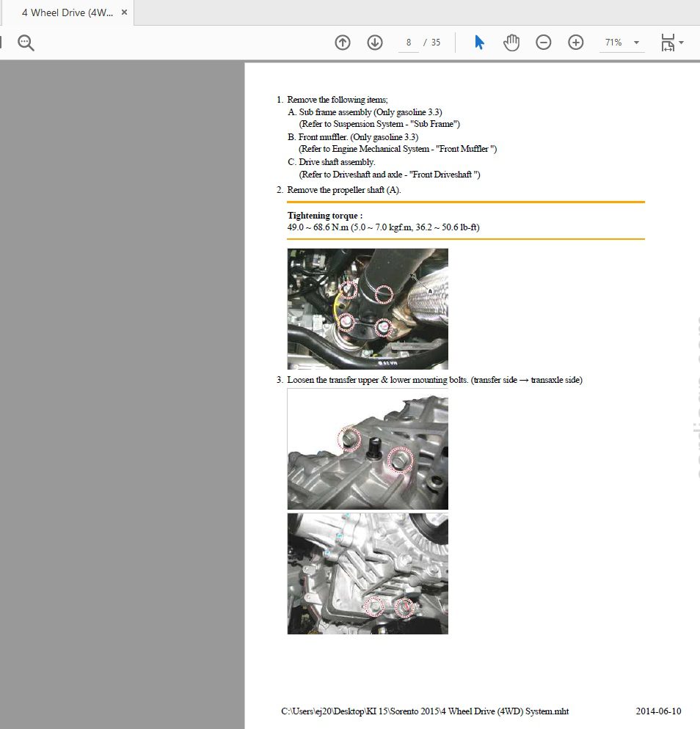The width and height of the screenshot is (700, 729).
Task: Go to the next page
Action: (374, 43)
